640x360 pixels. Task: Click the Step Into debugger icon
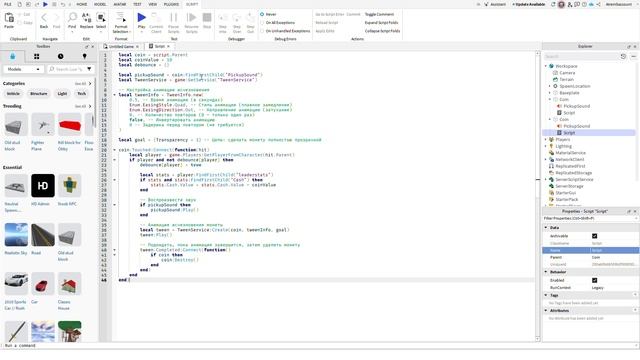pos(223,18)
